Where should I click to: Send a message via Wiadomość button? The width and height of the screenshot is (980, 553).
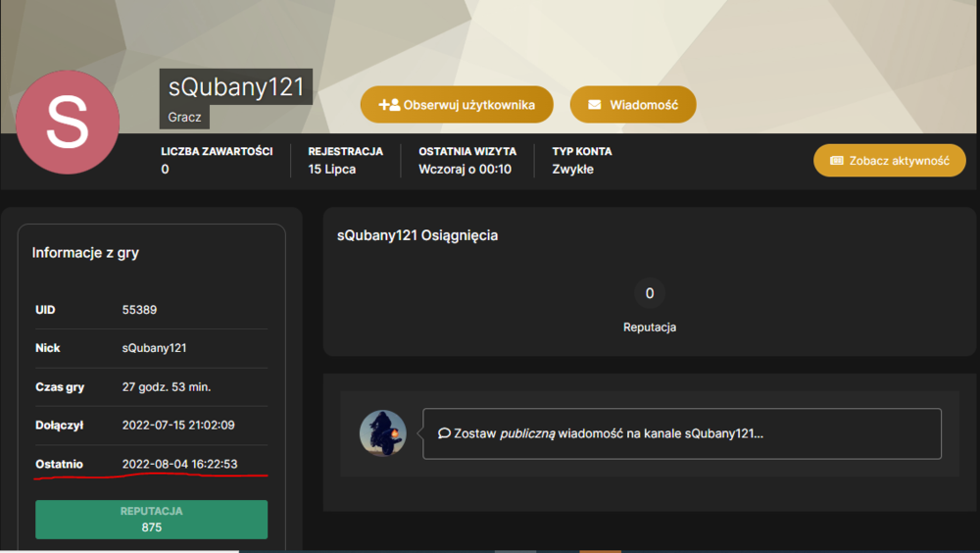(x=633, y=105)
